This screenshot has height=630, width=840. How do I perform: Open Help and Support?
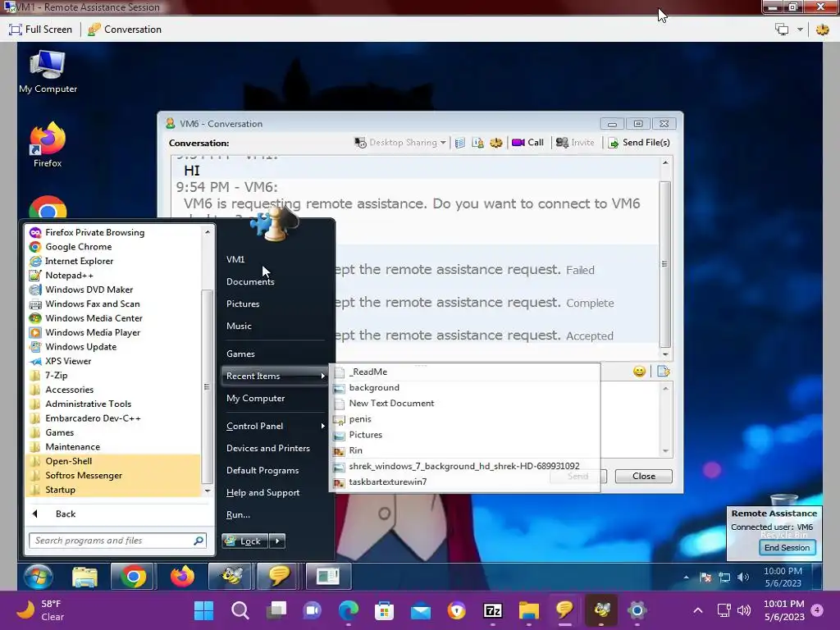262,492
